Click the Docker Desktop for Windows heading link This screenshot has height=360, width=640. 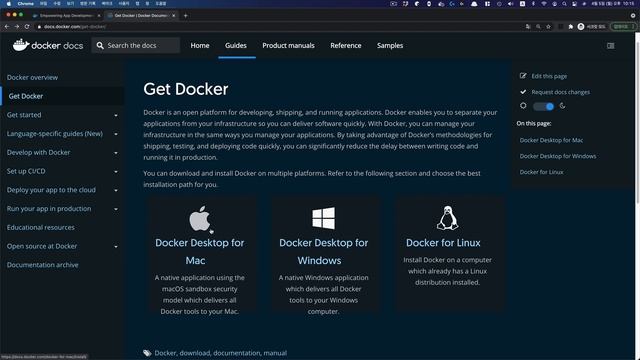coord(323,251)
